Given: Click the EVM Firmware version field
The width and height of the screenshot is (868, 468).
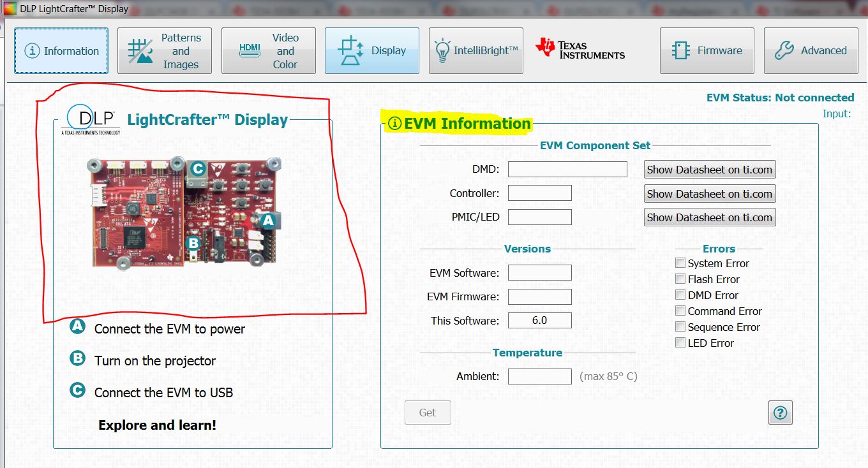Looking at the screenshot, I should (540, 296).
